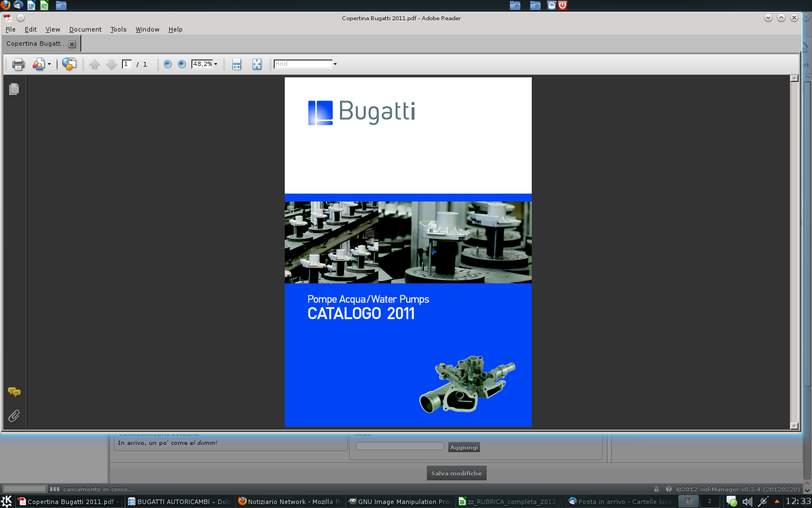Click the caricamento in corso progress bar
The image size is (812, 508).
tap(25, 489)
